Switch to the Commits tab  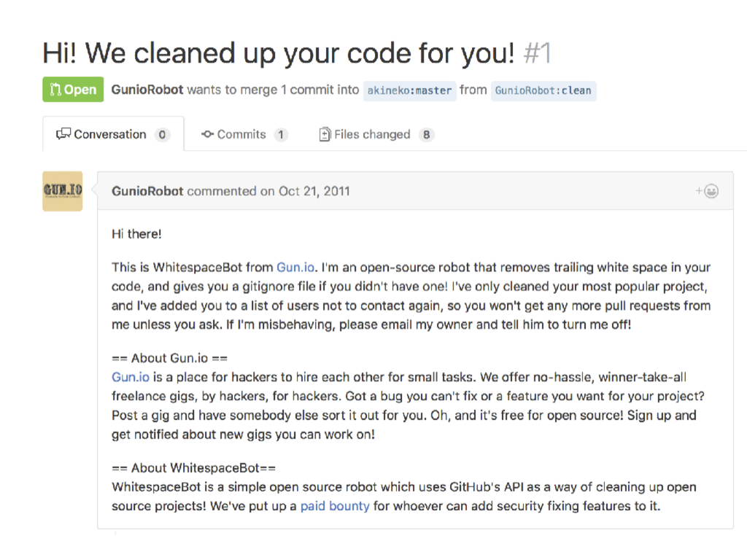(244, 134)
